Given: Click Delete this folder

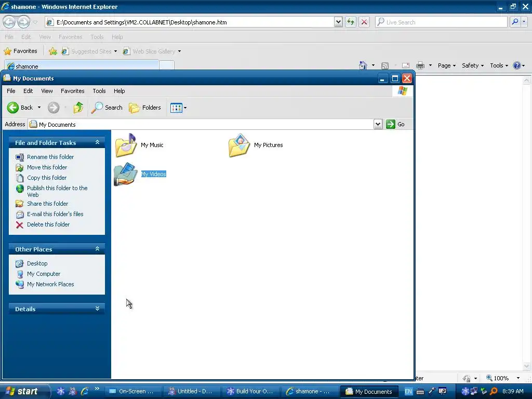Looking at the screenshot, I should pyautogui.click(x=48, y=224).
